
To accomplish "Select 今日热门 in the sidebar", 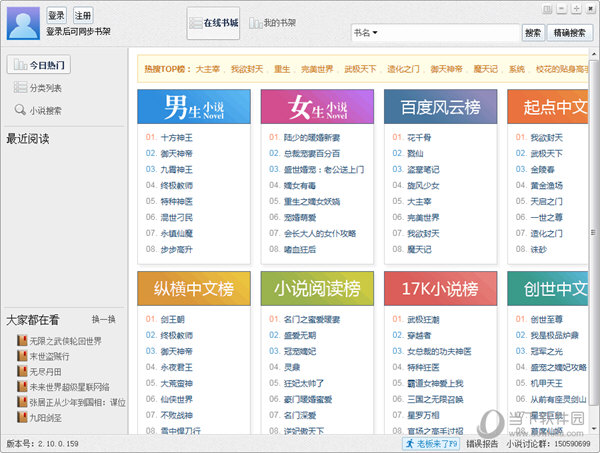I will click(x=39, y=65).
